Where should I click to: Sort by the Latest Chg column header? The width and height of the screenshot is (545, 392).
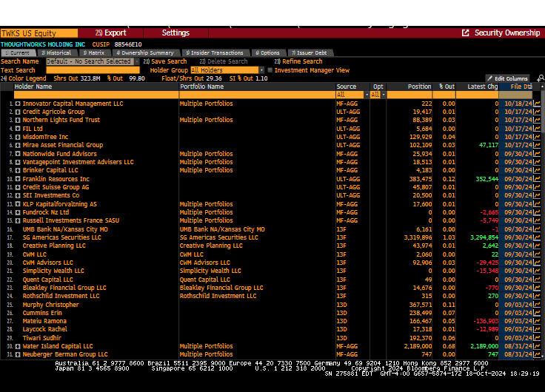[x=477, y=87]
